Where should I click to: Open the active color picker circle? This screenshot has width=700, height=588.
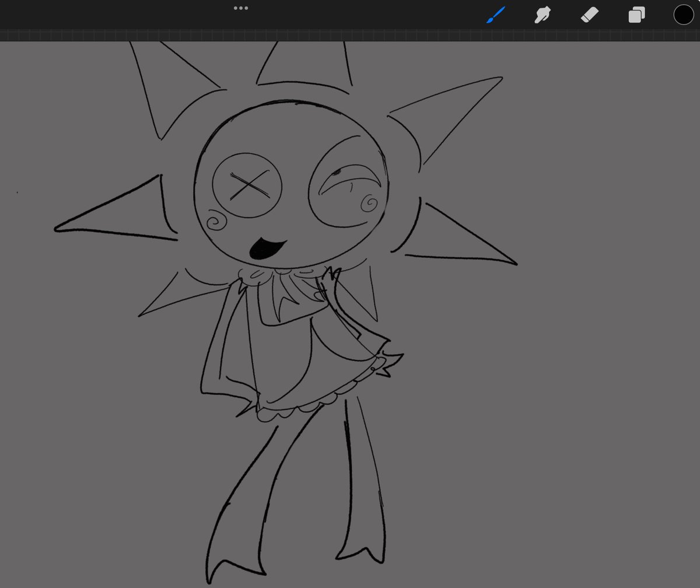684,15
